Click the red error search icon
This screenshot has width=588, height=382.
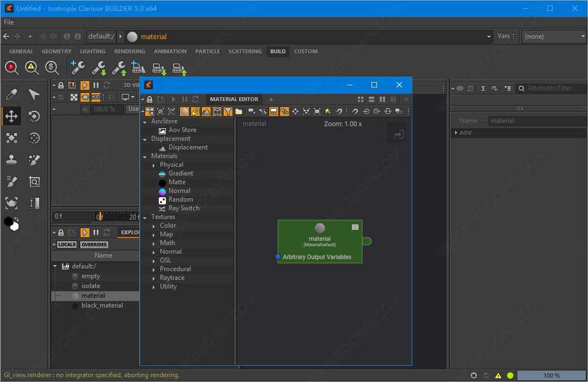coord(11,68)
